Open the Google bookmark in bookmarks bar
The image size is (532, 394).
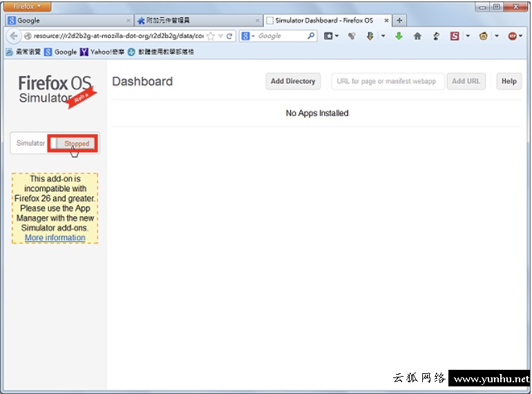click(61, 52)
